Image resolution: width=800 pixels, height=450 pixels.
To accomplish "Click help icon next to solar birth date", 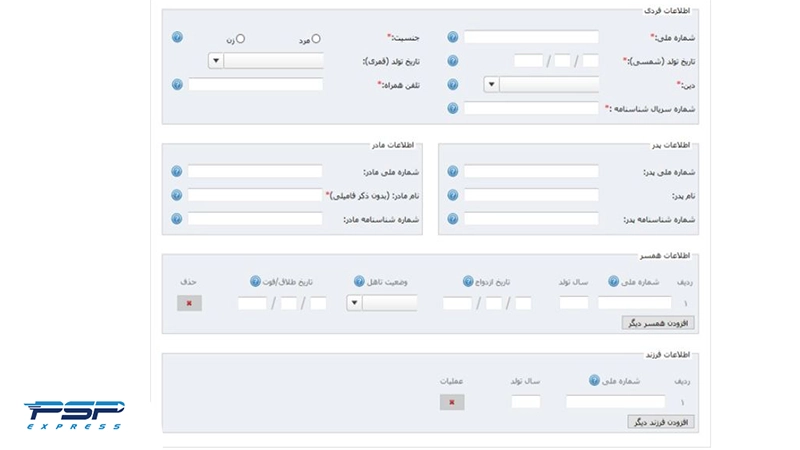I will [x=453, y=61].
